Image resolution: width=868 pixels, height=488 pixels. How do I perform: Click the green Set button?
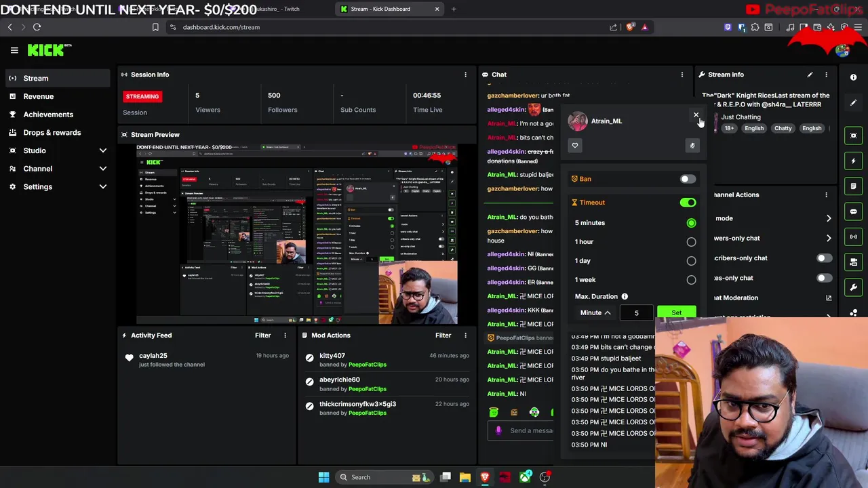(676, 312)
